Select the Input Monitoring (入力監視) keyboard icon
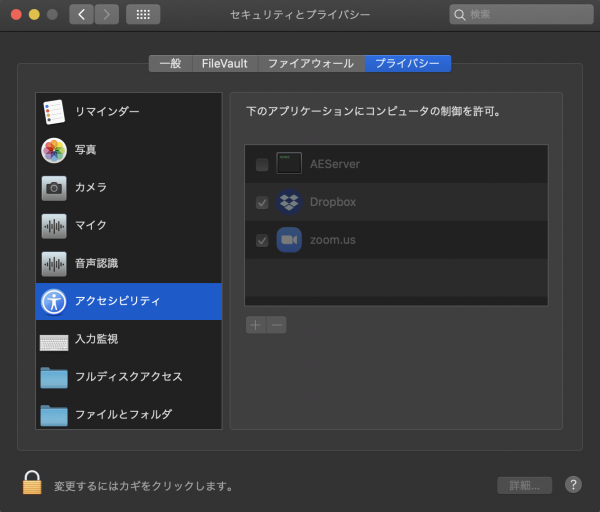Image resolution: width=600 pixels, height=512 pixels. [x=54, y=342]
